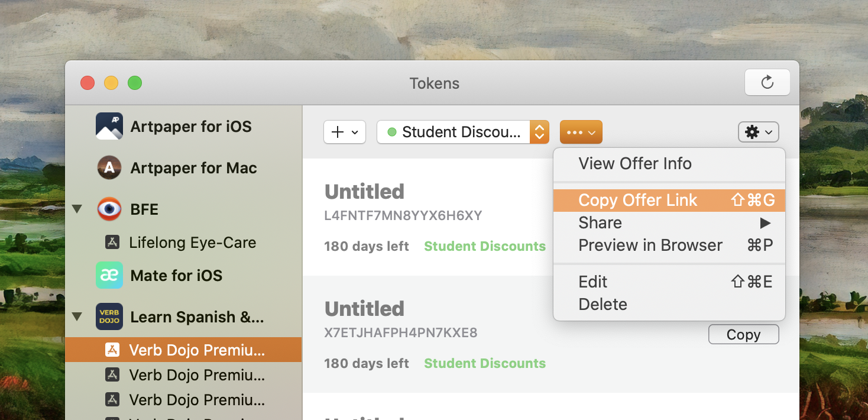Click the Verb Dojo app icon
Screen dimensions: 868x420
[x=109, y=316]
